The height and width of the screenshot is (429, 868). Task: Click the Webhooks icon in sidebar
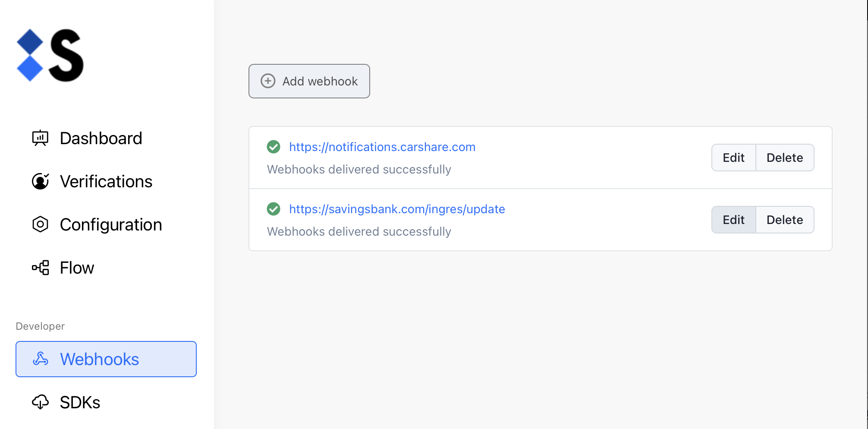[x=41, y=359]
